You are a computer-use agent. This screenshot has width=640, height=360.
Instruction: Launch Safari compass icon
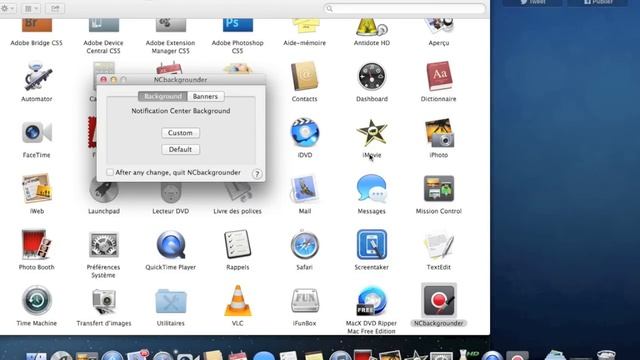pyautogui.click(x=304, y=245)
